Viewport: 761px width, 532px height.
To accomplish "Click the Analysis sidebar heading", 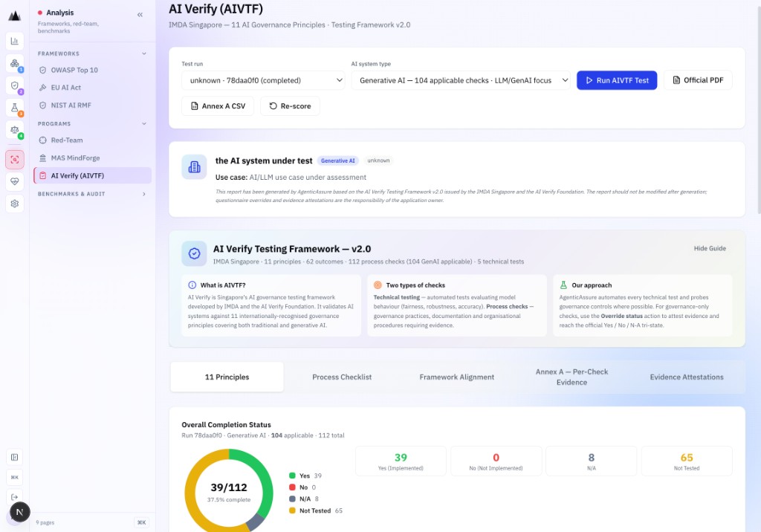I will pyautogui.click(x=60, y=13).
